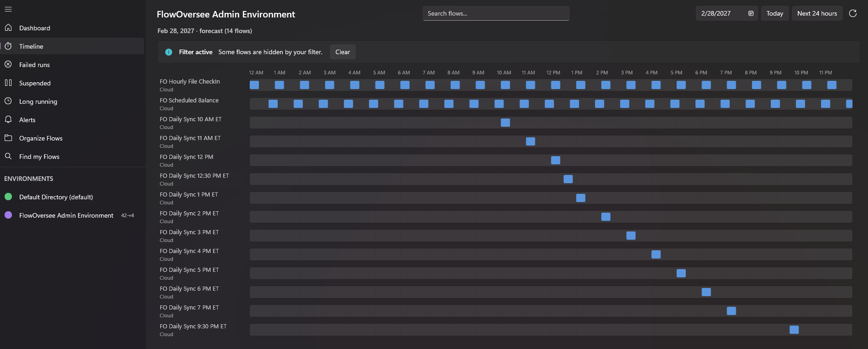This screenshot has height=349, width=868.
Task: Click the Organize Flows folder icon
Action: [8, 138]
